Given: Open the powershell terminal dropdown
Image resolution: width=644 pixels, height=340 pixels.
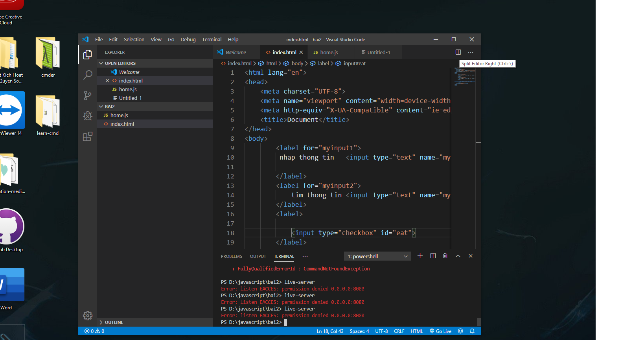Looking at the screenshot, I should (377, 256).
